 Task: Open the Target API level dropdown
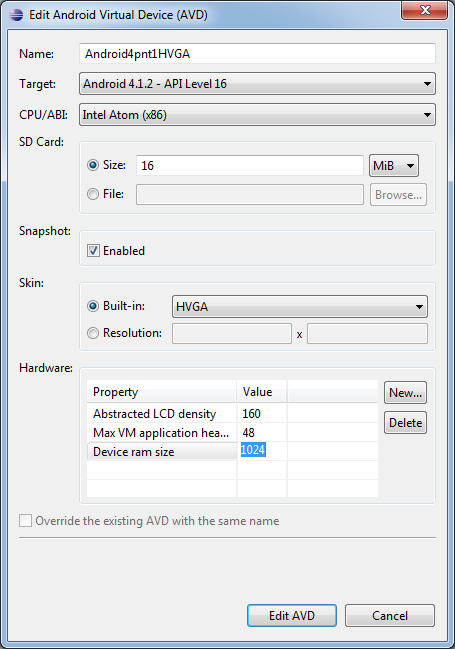pyautogui.click(x=257, y=84)
